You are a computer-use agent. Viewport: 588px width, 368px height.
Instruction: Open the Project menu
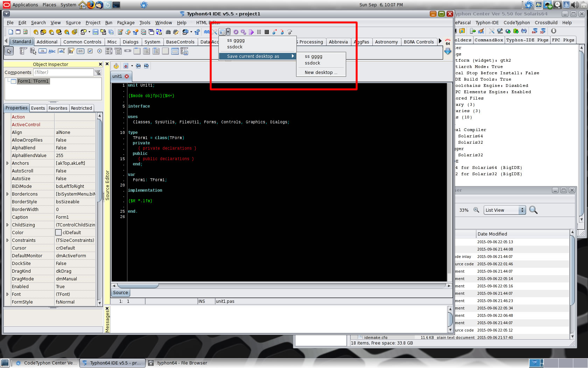pos(93,22)
